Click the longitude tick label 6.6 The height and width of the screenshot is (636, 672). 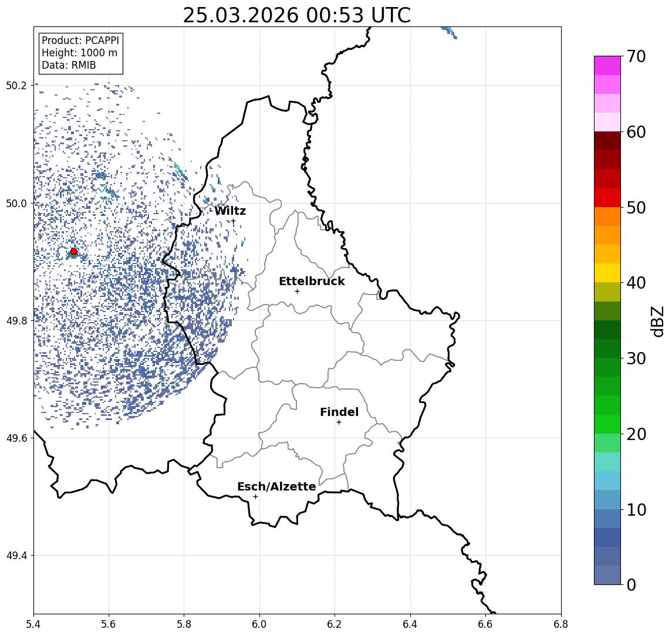coord(485,624)
